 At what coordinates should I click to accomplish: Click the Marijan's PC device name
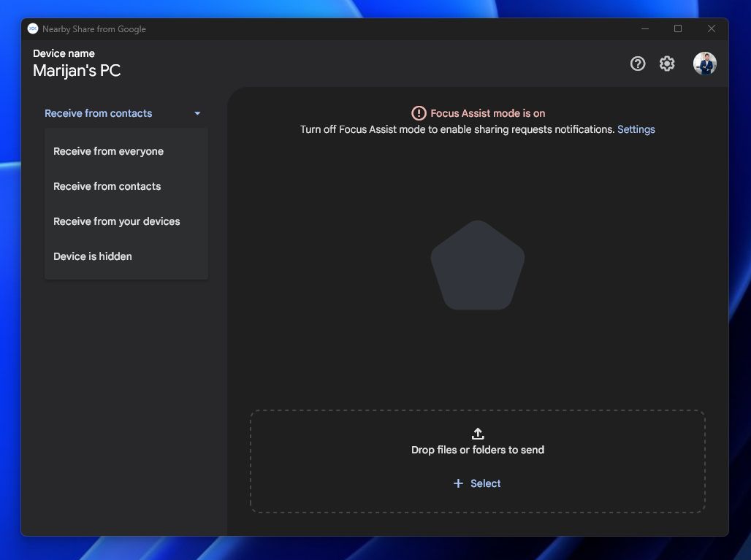pos(77,70)
